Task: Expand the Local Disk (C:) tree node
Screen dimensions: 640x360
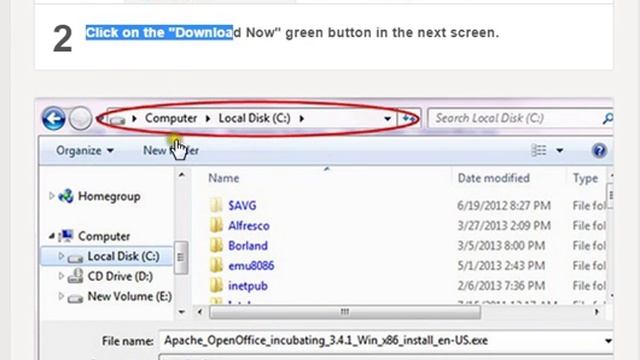Action: [x=61, y=256]
